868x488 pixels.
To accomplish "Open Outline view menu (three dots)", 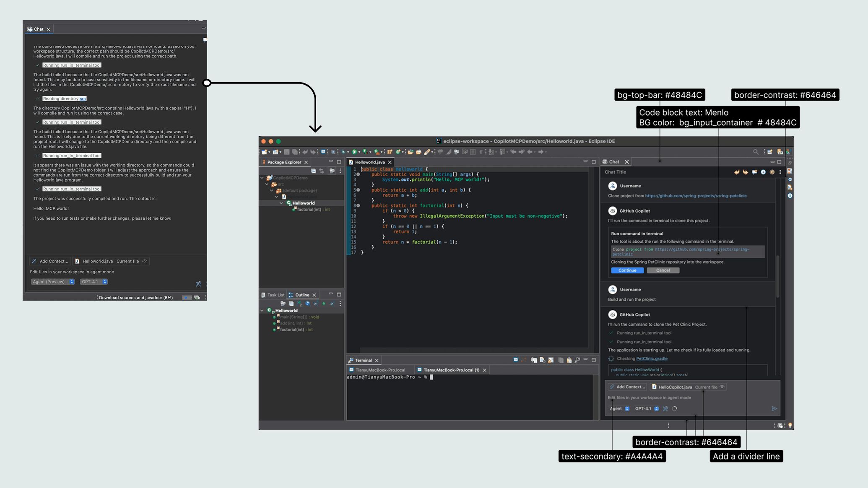I will [x=340, y=304].
